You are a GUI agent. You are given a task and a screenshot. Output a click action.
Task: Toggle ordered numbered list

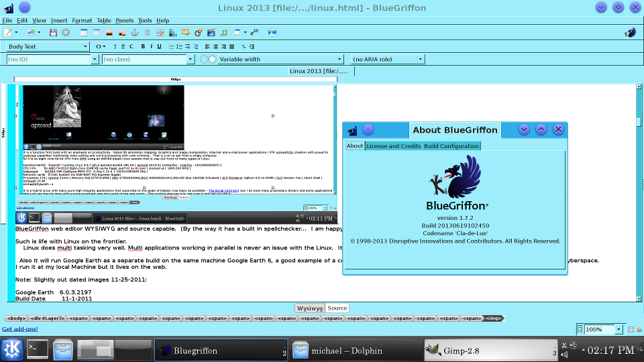coord(180,47)
